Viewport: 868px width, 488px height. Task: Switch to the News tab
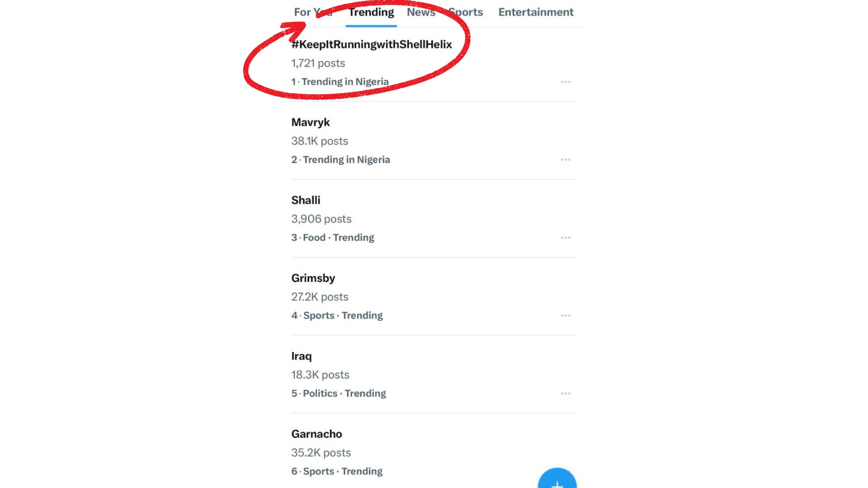pyautogui.click(x=421, y=12)
